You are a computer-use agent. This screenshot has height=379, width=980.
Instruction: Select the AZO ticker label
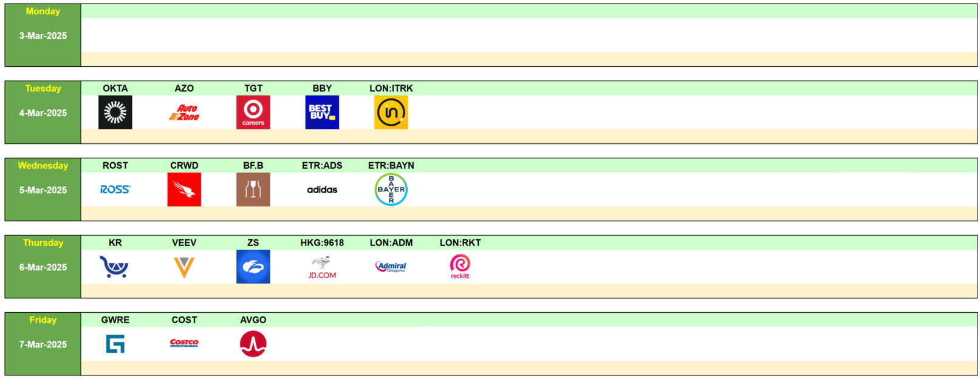coord(184,88)
